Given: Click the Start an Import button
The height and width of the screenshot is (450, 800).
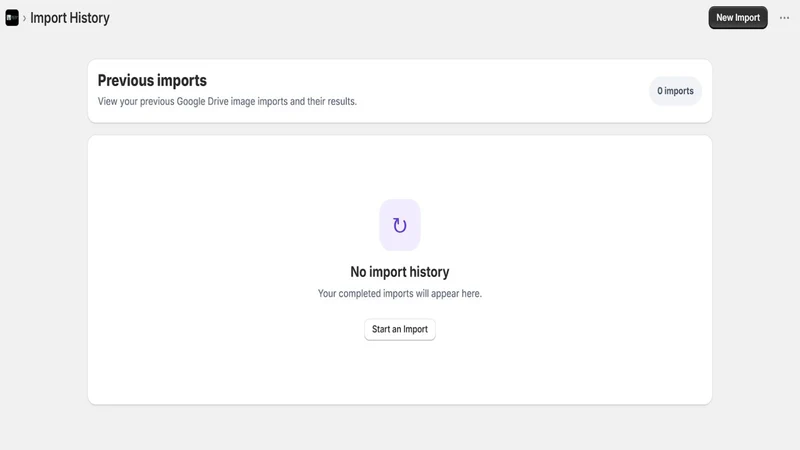Looking at the screenshot, I should pos(399,329).
